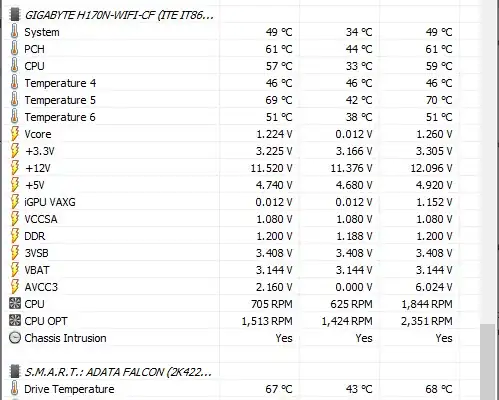Select the +3.3V sensor label
Viewport: 499px width, 400px height.
[40, 151]
